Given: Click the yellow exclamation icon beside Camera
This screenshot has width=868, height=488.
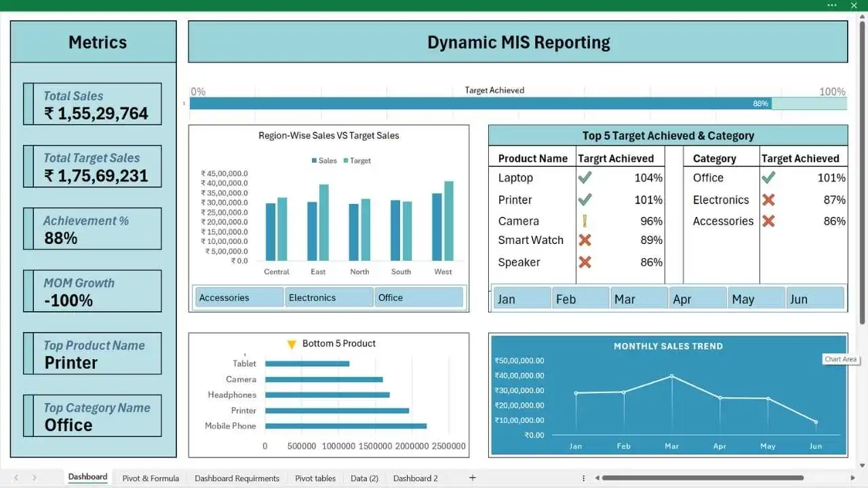Looking at the screenshot, I should tap(585, 220).
